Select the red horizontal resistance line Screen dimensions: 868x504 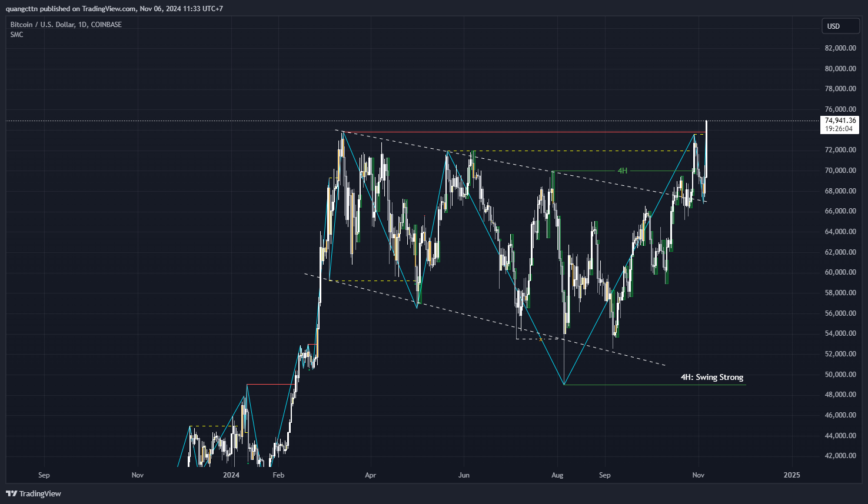(x=524, y=132)
